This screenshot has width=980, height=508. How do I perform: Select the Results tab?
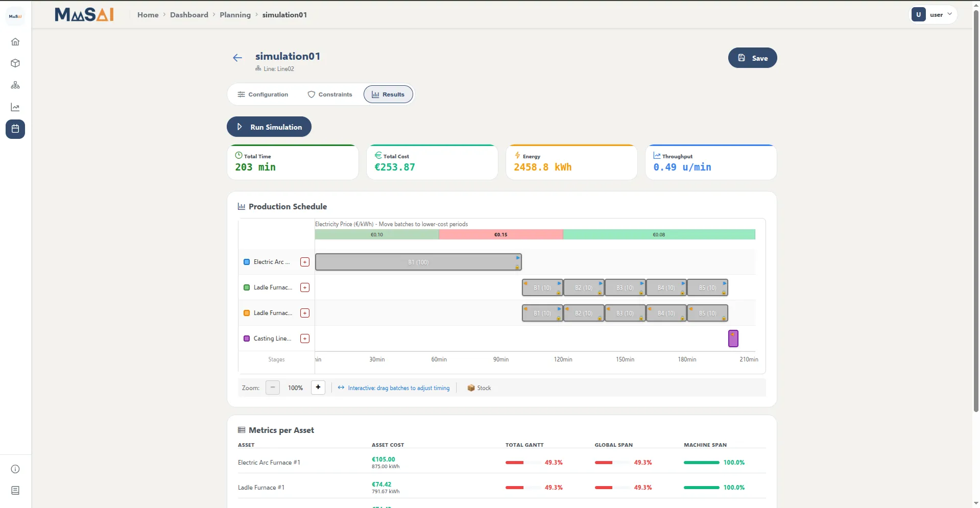388,94
